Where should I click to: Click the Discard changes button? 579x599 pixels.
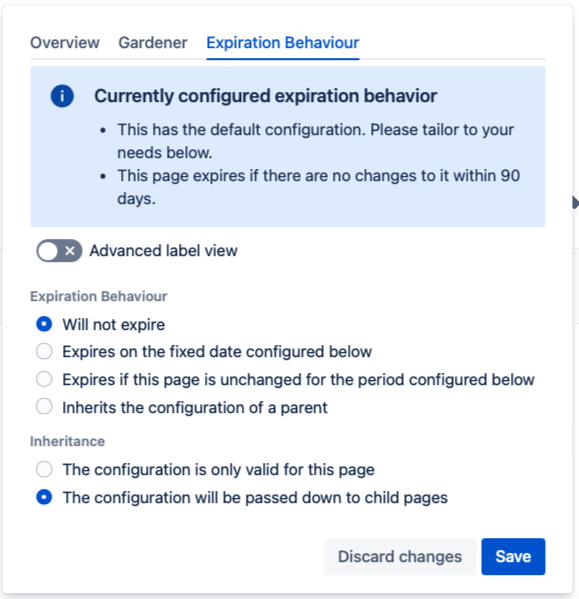pos(400,556)
